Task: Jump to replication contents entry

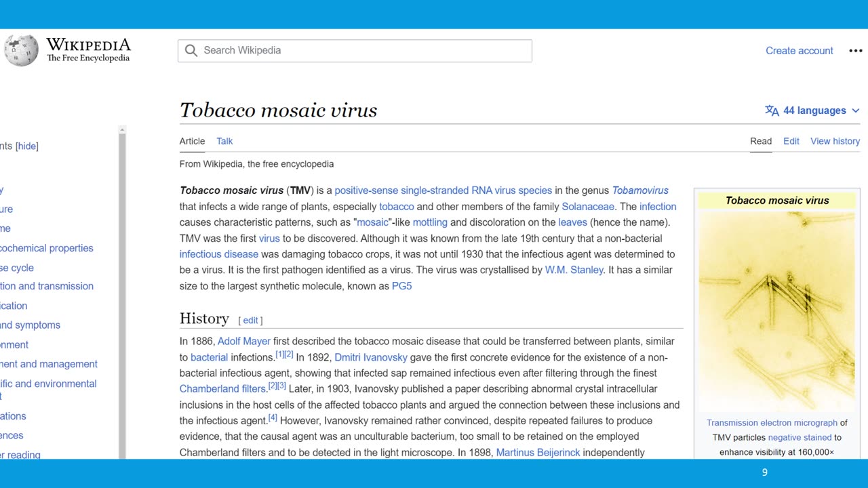Action: [x=14, y=306]
